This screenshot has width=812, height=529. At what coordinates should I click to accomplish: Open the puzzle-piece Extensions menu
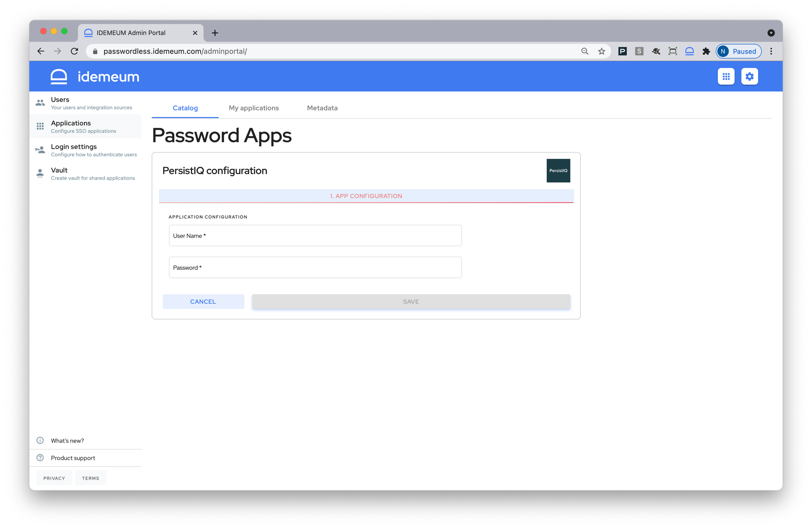click(706, 51)
